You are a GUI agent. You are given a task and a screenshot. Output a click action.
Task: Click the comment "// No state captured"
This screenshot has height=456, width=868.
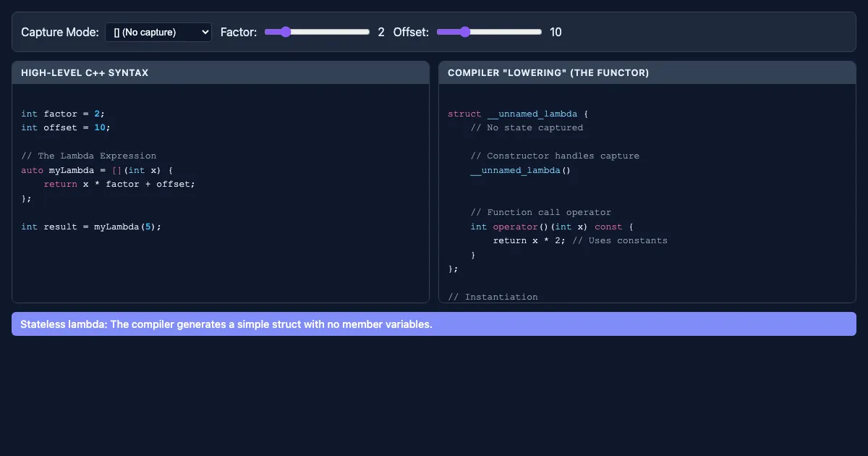(527, 127)
